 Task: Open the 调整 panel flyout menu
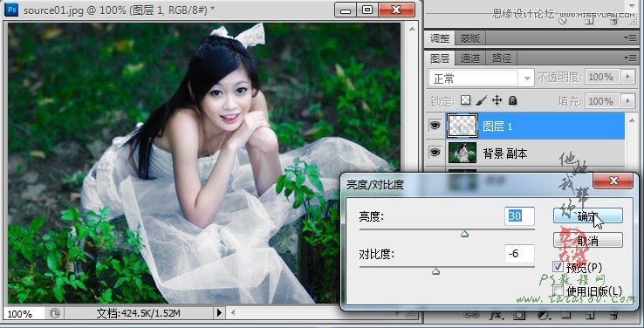pyautogui.click(x=630, y=38)
